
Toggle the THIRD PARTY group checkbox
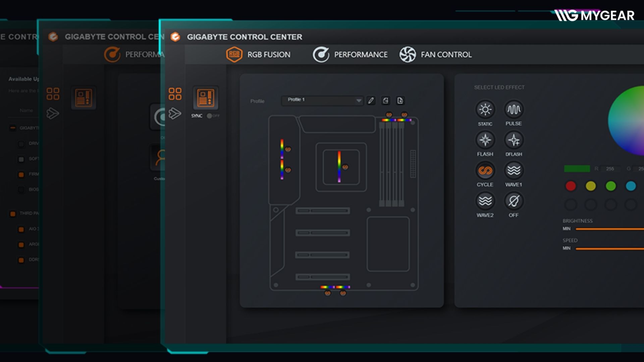click(x=13, y=214)
